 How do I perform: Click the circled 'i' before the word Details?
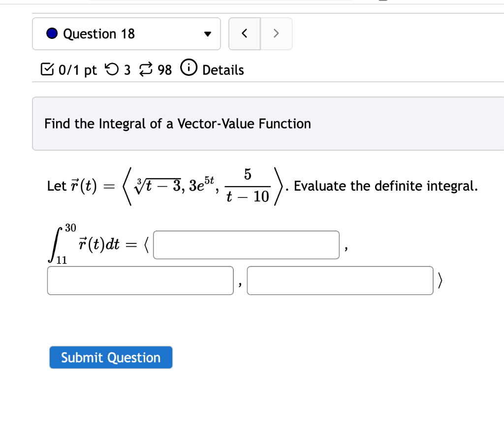189,69
